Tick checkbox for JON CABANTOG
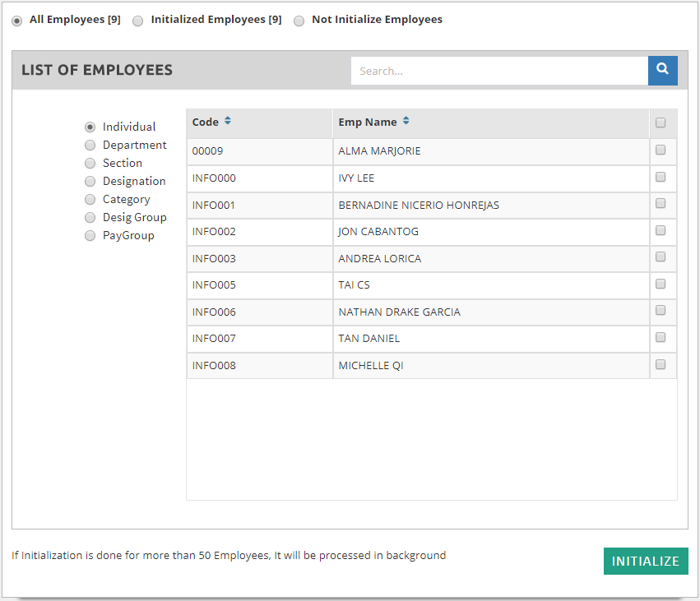The height and width of the screenshot is (601, 700). click(x=661, y=230)
